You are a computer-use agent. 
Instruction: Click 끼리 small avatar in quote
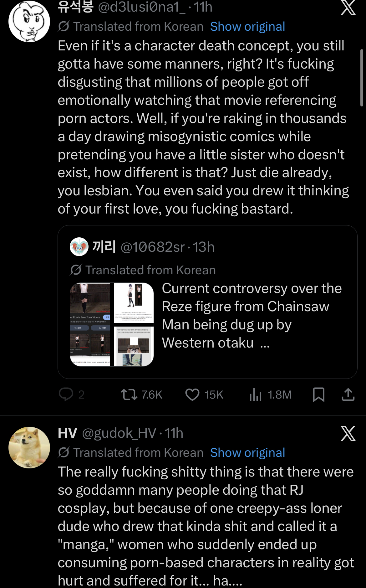point(79,247)
